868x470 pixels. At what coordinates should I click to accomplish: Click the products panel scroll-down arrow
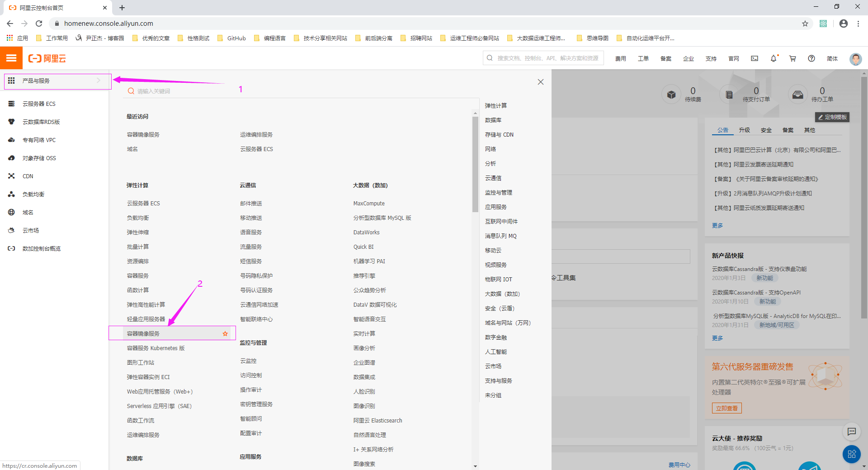click(x=475, y=466)
